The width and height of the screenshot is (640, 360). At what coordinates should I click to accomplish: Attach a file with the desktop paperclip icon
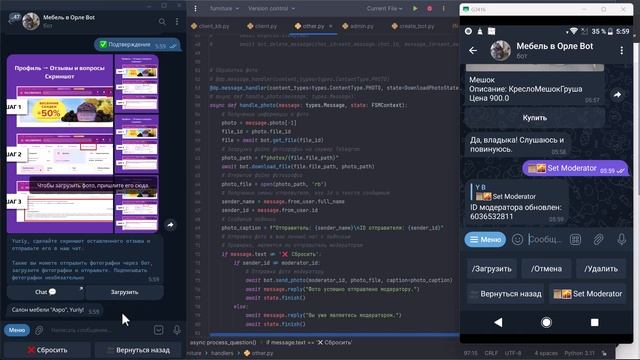[x=39, y=330]
